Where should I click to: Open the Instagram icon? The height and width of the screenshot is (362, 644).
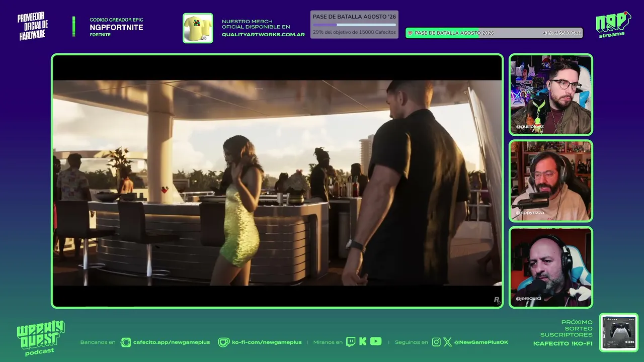[436, 342]
